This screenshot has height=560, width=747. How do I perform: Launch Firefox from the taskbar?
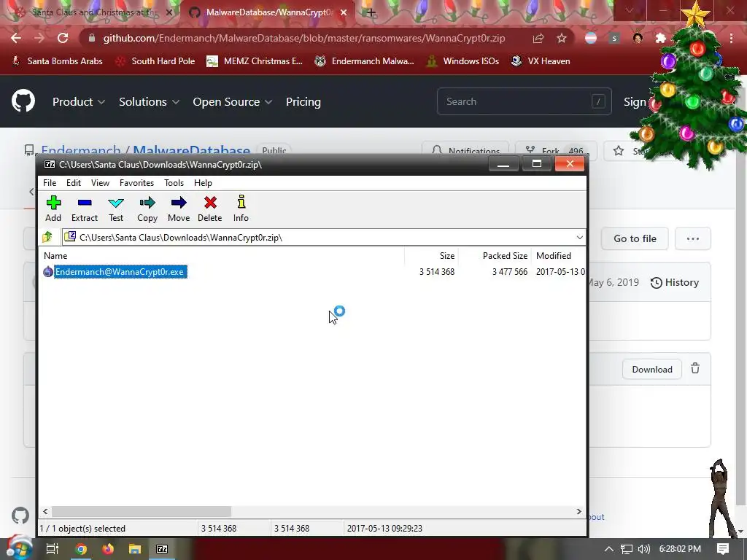[108, 549]
